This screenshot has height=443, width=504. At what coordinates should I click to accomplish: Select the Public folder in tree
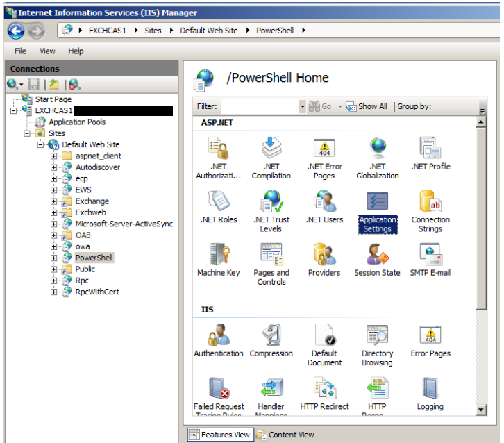click(85, 269)
